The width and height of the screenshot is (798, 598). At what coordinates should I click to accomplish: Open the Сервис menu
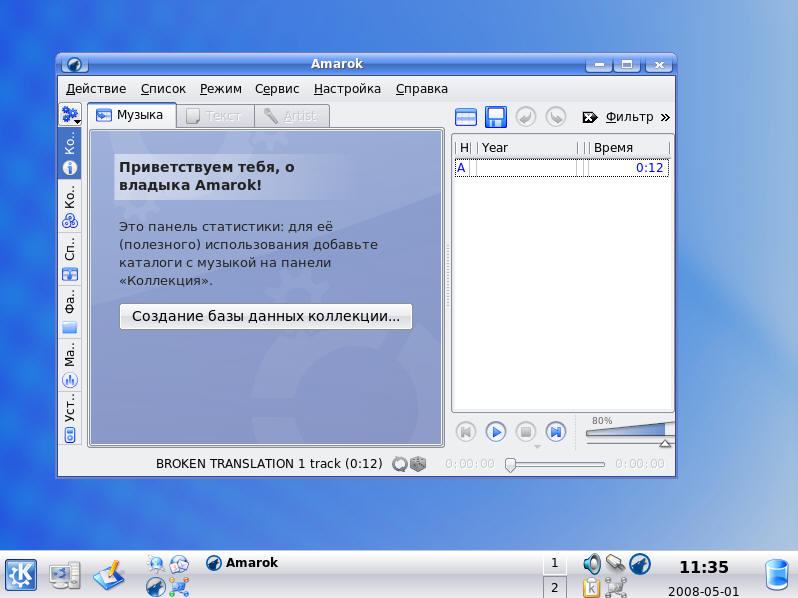(277, 89)
